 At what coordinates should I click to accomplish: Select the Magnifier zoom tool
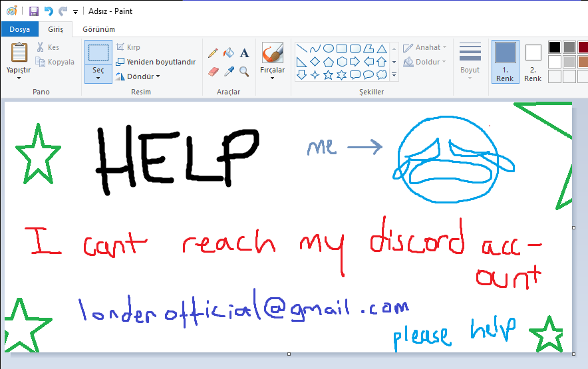[245, 71]
